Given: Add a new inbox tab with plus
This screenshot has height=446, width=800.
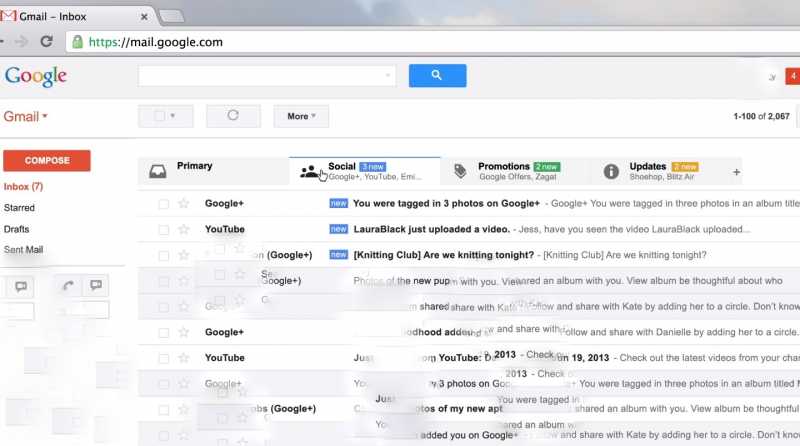Looking at the screenshot, I should [736, 172].
